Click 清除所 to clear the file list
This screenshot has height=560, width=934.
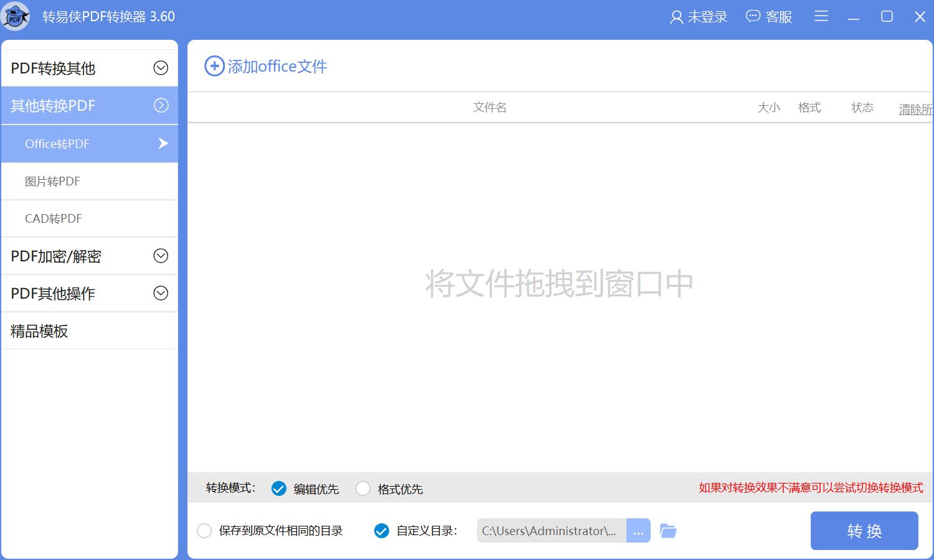tap(915, 108)
